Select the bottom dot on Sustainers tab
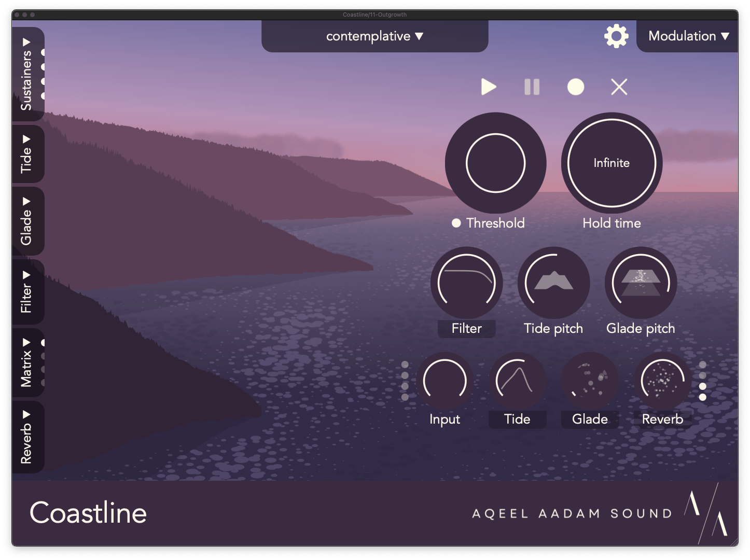Screen dimensions: 750x560 43,96
